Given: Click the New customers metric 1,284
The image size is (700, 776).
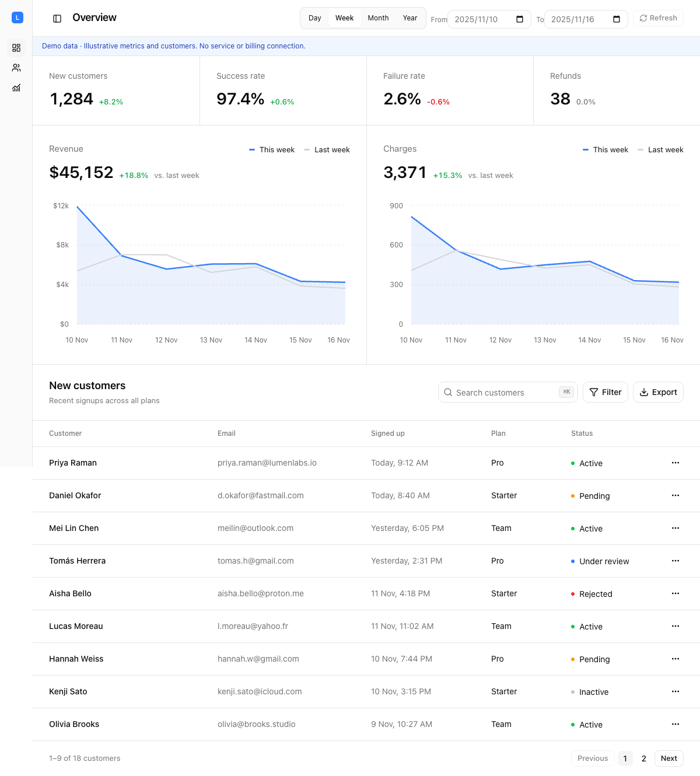Looking at the screenshot, I should (72, 99).
